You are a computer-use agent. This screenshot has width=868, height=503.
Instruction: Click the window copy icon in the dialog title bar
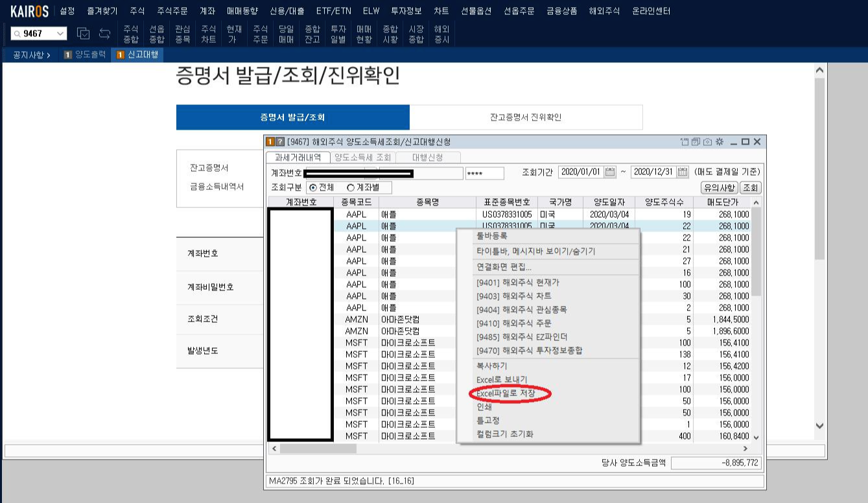pos(696,142)
